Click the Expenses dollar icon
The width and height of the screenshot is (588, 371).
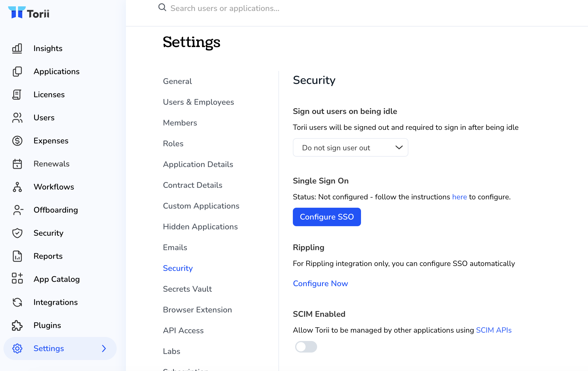pos(17,141)
